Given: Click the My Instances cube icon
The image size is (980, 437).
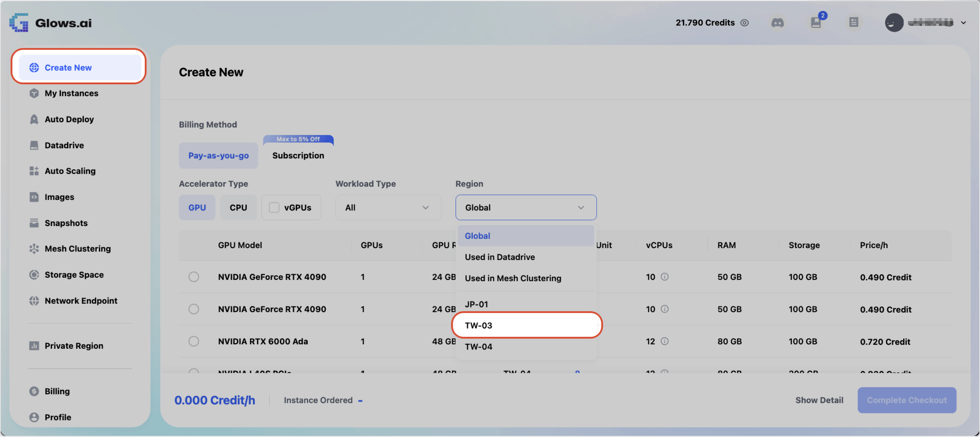Looking at the screenshot, I should 34,93.
